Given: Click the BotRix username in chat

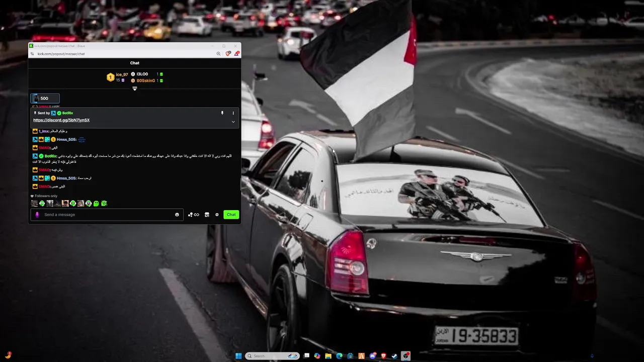Looking at the screenshot, I should 50,156.
